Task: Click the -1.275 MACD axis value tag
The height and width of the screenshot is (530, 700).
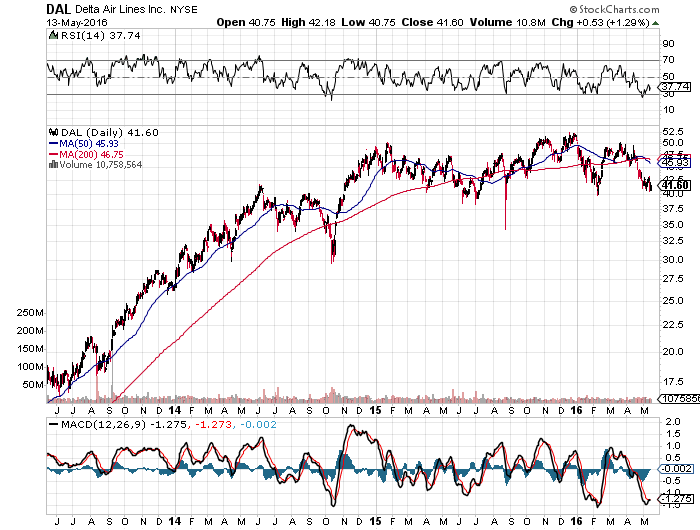Action: [x=677, y=498]
